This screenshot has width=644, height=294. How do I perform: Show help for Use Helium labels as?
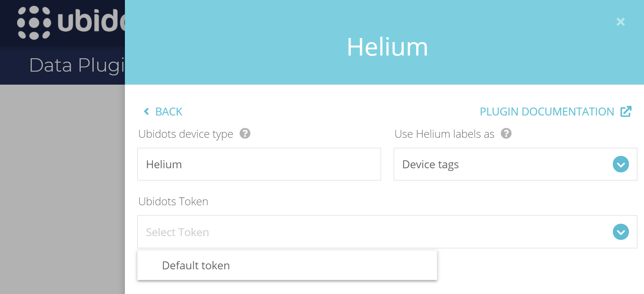pos(506,133)
